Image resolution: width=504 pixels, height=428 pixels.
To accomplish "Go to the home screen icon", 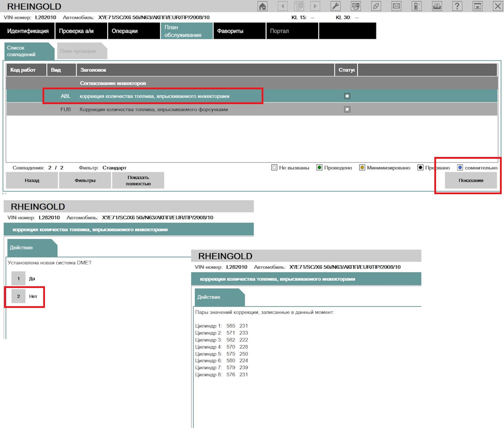I will (262, 6).
